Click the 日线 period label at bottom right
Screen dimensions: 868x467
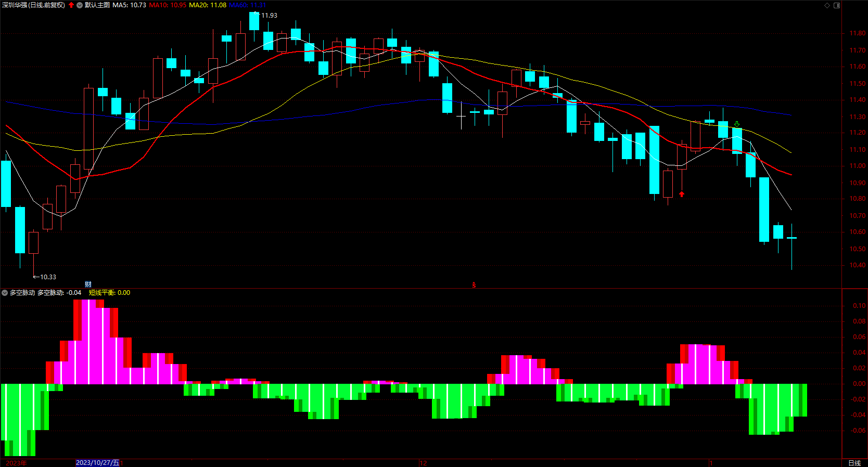click(x=854, y=463)
